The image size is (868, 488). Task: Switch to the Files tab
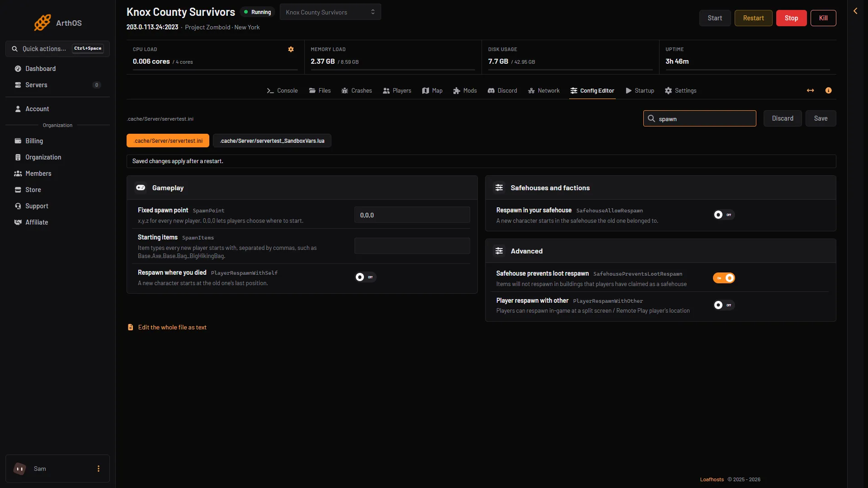point(320,90)
